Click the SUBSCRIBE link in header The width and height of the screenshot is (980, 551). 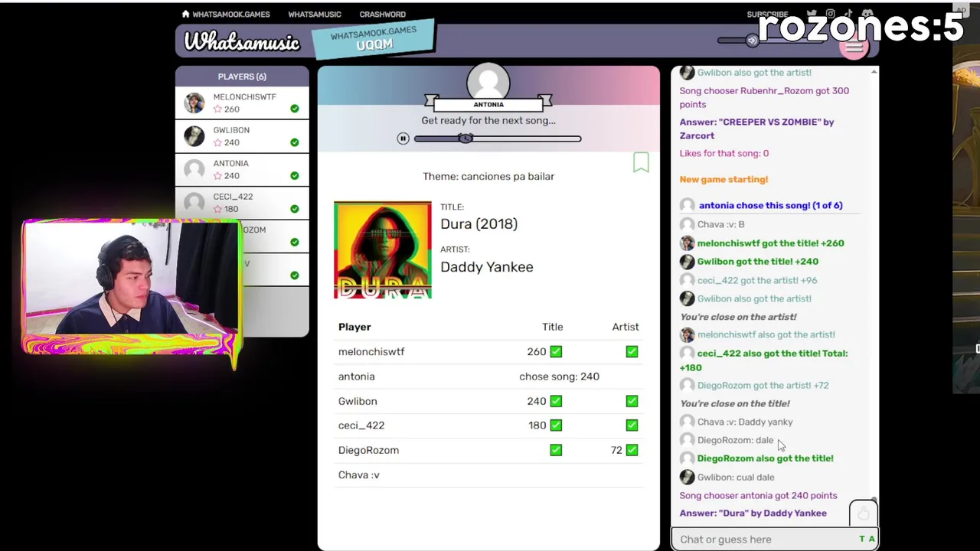coord(767,15)
